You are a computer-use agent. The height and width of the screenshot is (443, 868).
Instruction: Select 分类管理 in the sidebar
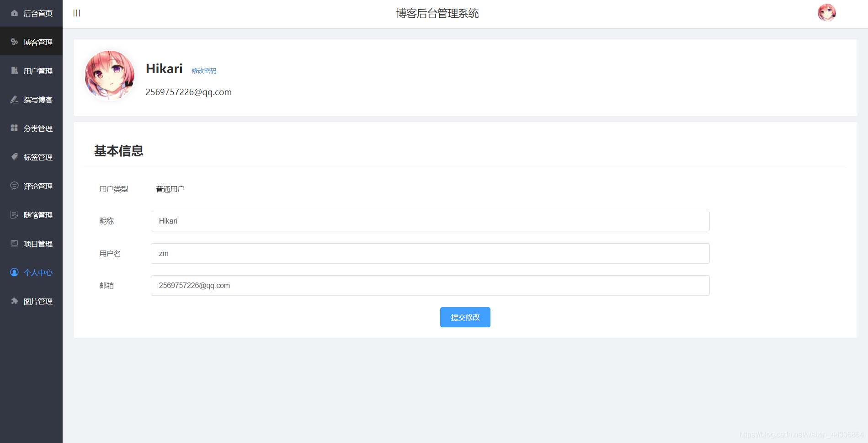(31, 128)
